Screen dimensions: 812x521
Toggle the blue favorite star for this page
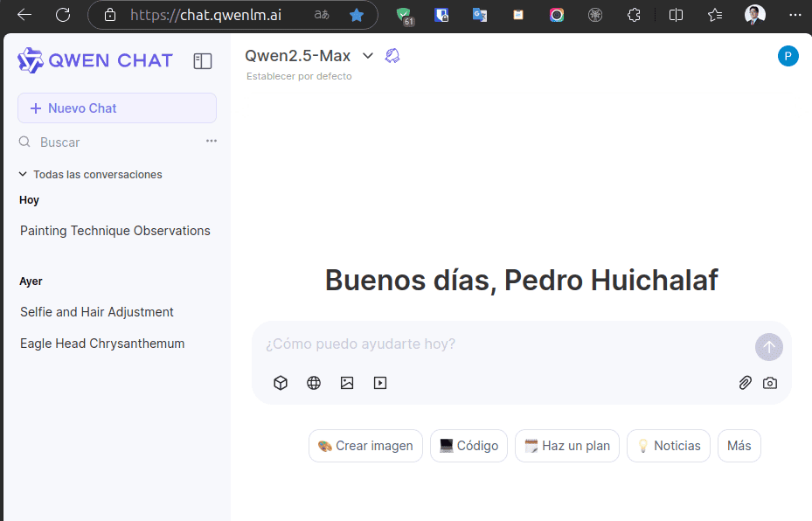[x=357, y=15]
